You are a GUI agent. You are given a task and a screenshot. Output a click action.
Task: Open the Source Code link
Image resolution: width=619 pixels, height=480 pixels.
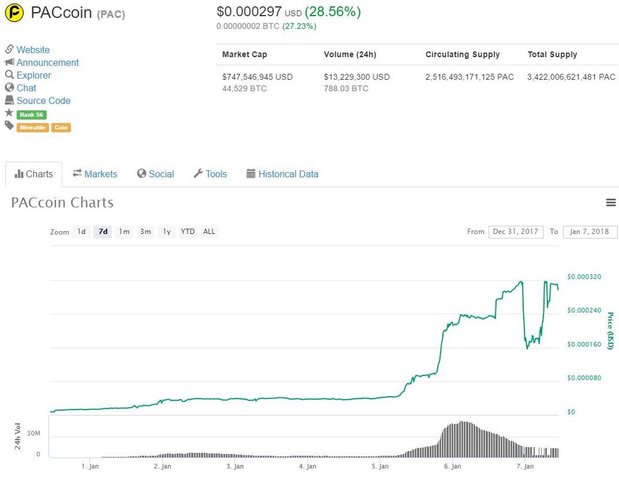(43, 100)
